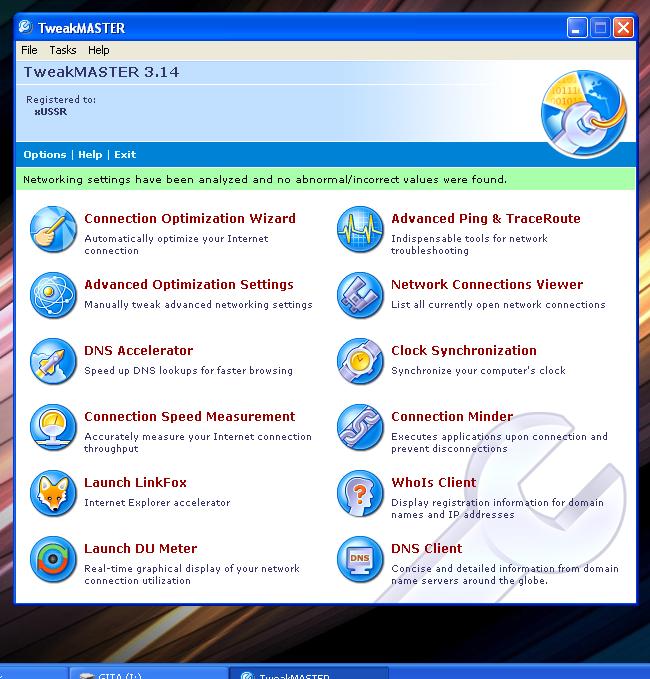Open the Help menu in menu bar

99,50
